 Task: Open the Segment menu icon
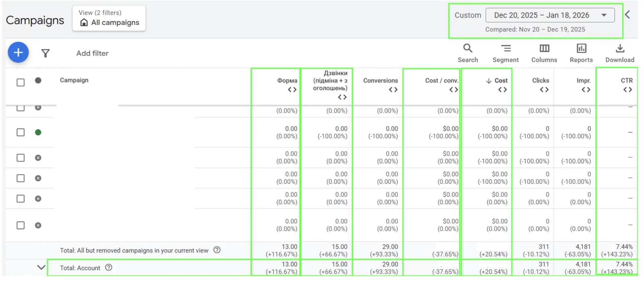(x=506, y=53)
